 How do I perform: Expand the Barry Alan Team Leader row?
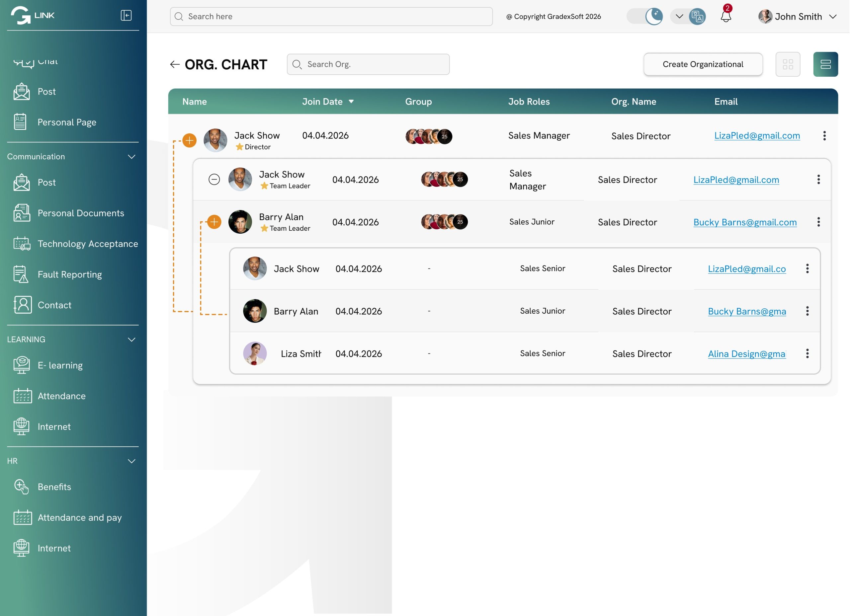214,222
